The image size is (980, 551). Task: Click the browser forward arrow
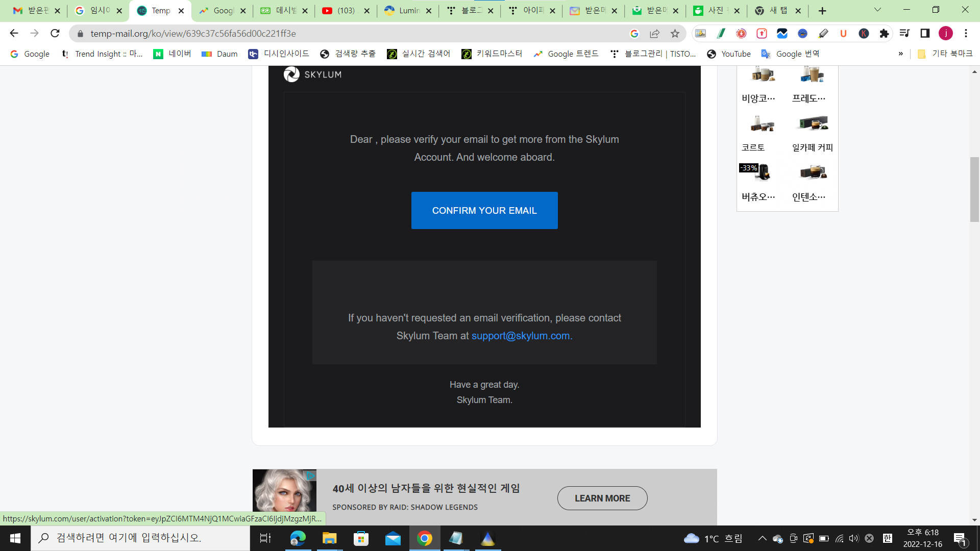[34, 33]
